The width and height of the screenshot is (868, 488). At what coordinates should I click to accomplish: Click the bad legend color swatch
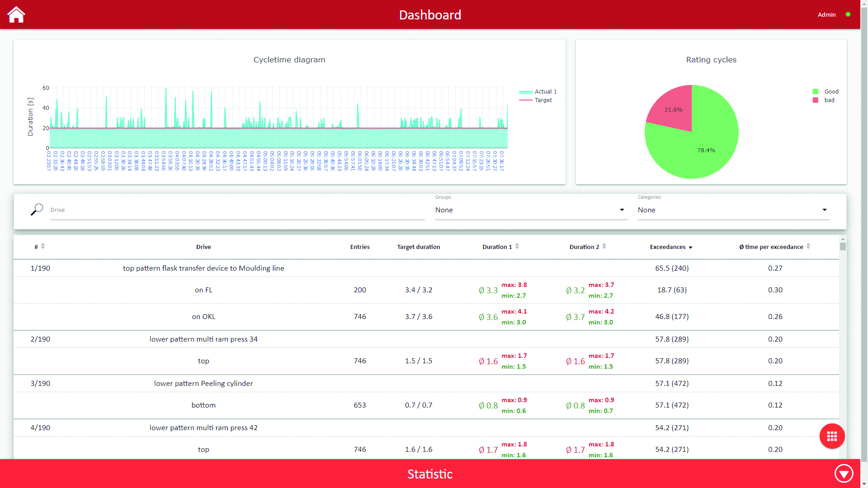[x=816, y=100]
